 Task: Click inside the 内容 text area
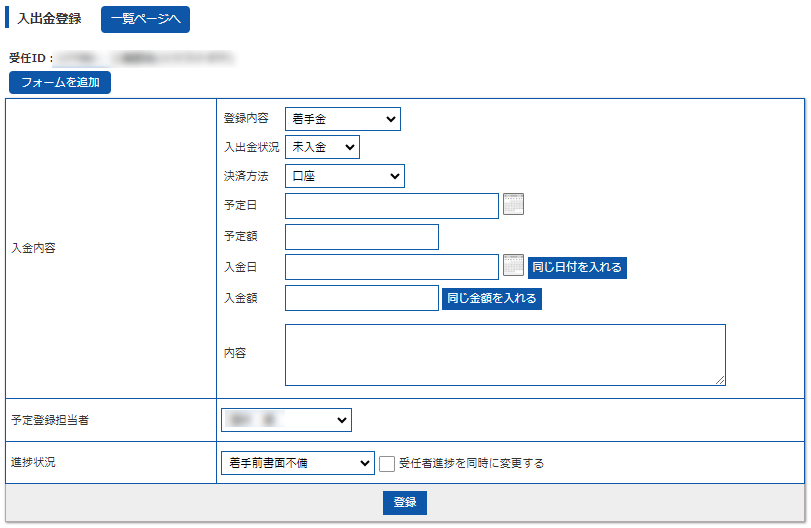click(504, 354)
